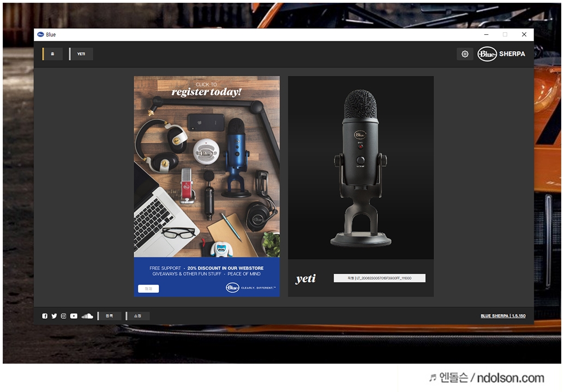Click the 'CLEARLY. DIFFERENT.' Blue logo on the banner
This screenshot has width=564, height=392.
[251, 288]
